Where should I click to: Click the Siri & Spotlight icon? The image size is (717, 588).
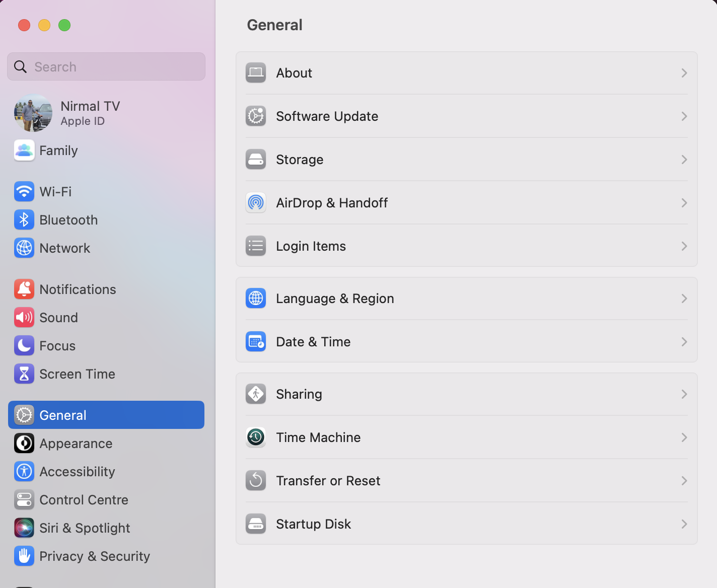point(24,528)
